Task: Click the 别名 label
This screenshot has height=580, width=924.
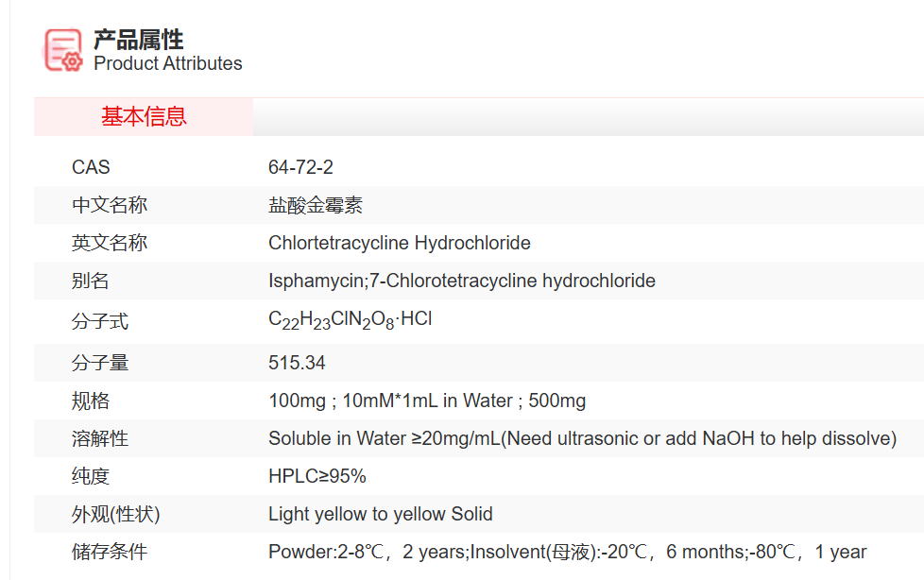Action: tap(91, 281)
